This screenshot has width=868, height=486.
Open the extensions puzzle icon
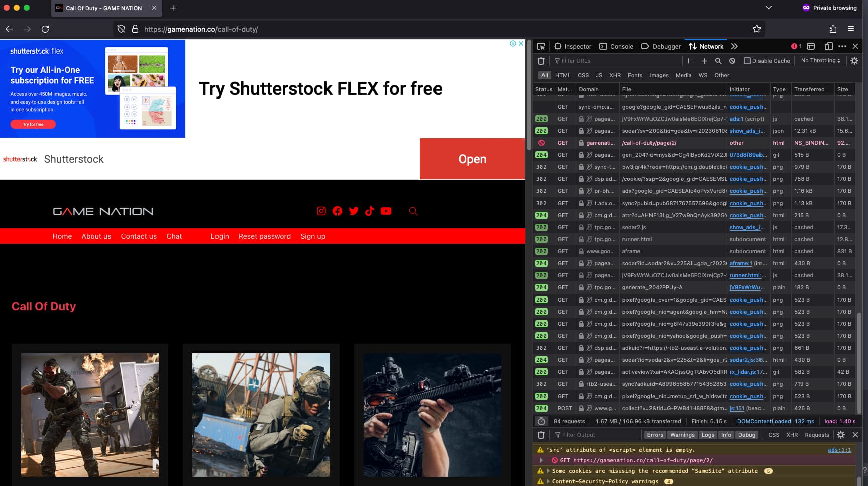click(833, 29)
